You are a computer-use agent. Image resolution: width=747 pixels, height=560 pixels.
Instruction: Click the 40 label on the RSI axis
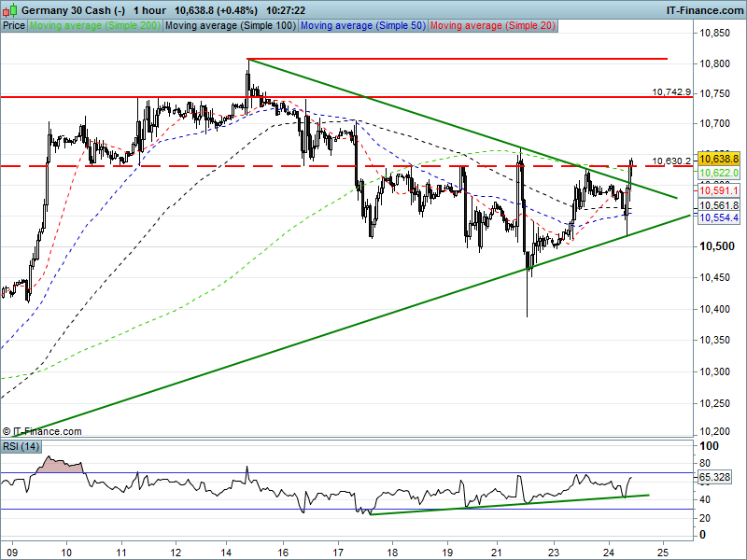pyautogui.click(x=705, y=499)
